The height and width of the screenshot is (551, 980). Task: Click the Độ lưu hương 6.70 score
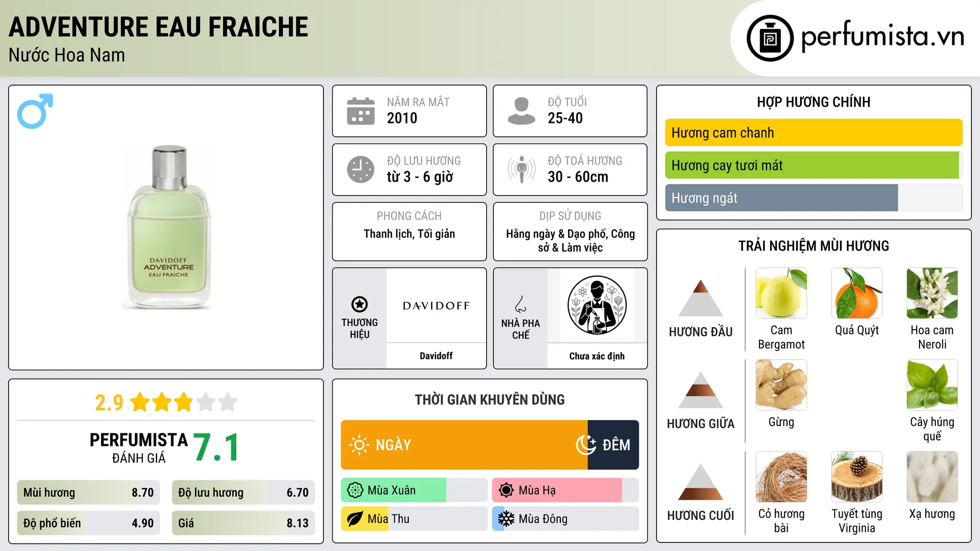tap(243, 493)
